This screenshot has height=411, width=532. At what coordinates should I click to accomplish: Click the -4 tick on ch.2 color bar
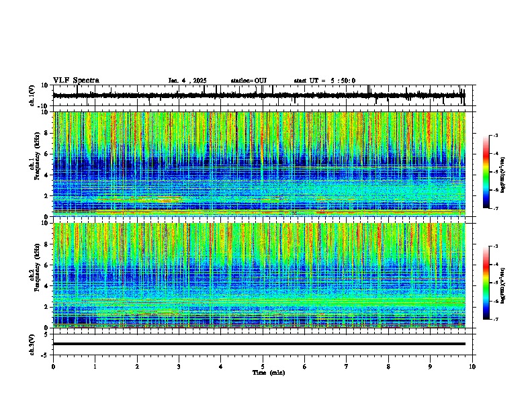[x=495, y=265]
